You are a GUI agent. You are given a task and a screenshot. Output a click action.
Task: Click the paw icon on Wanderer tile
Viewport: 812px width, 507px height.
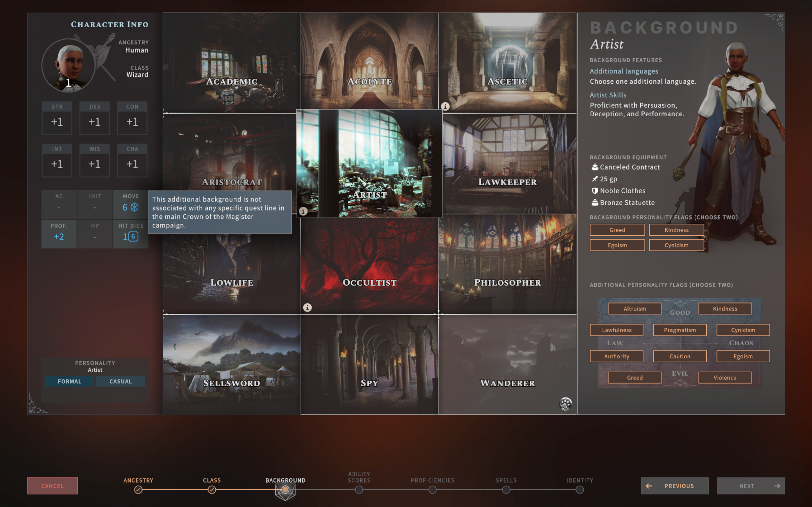(565, 404)
